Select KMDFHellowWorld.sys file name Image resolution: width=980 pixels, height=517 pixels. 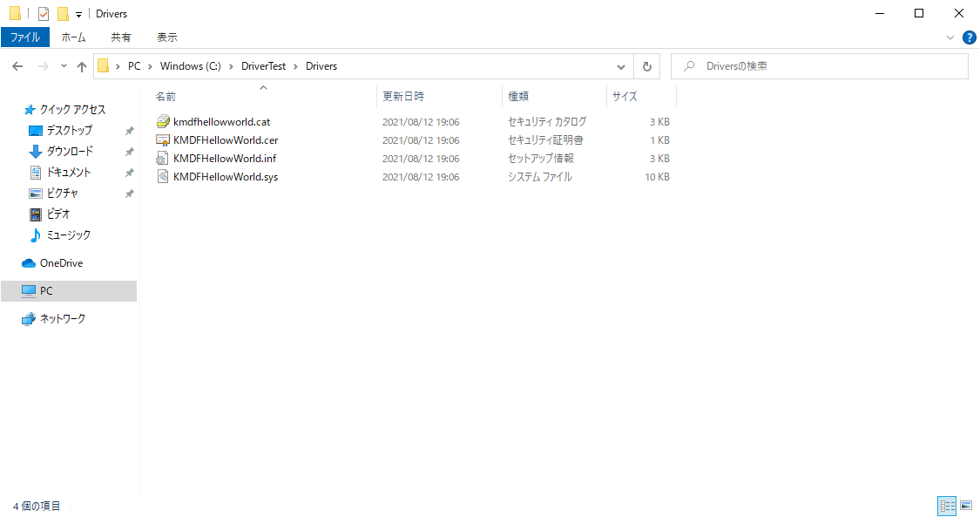226,176
